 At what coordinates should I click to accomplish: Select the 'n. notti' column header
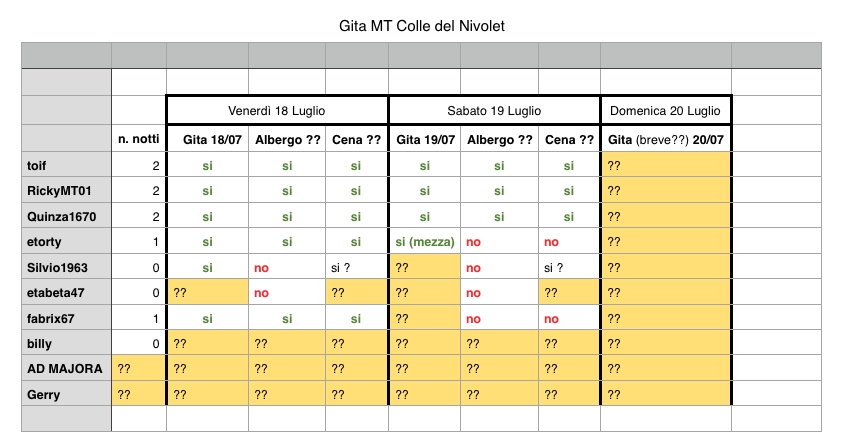pos(138,139)
